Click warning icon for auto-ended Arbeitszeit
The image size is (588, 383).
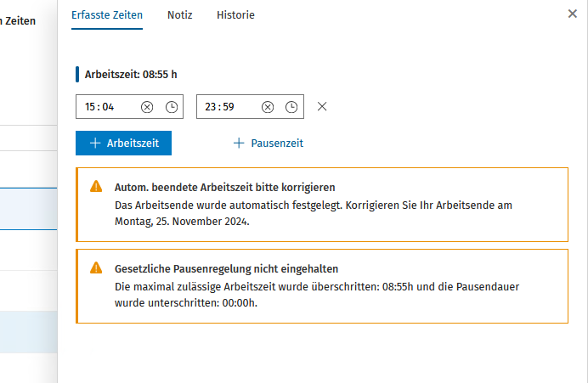pos(96,187)
